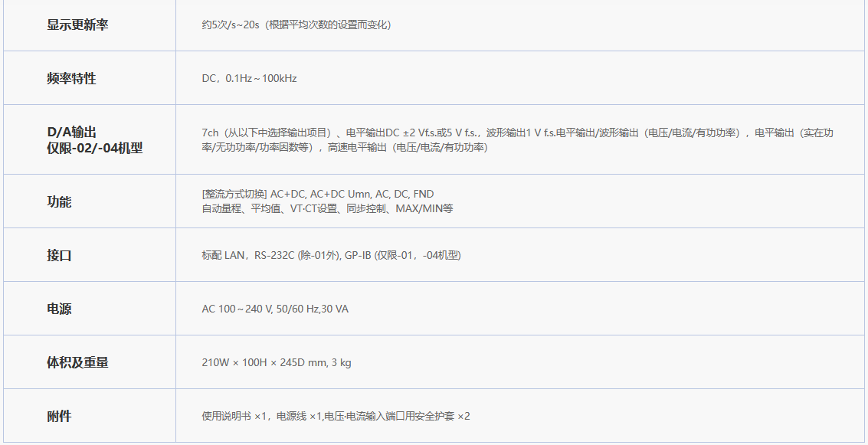Click the 接口 row header

[x=59, y=256]
